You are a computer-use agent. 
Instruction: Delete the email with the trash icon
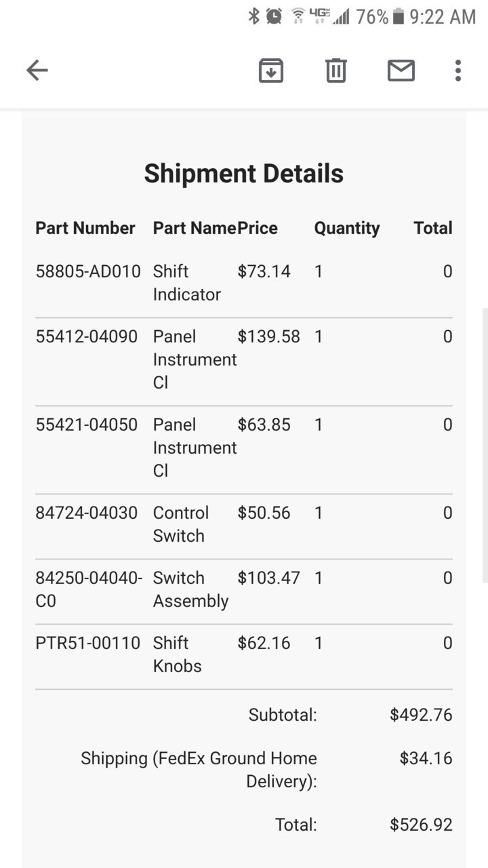click(x=336, y=71)
